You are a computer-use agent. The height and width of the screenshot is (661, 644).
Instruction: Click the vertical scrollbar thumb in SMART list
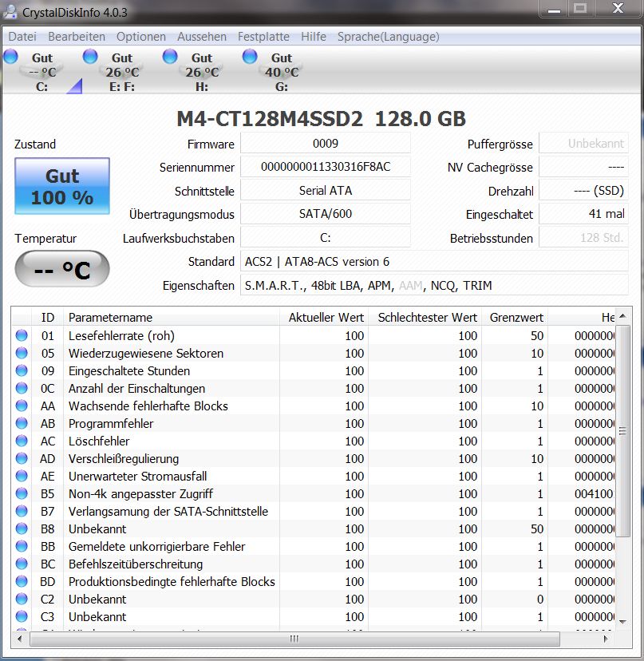[x=622, y=431]
